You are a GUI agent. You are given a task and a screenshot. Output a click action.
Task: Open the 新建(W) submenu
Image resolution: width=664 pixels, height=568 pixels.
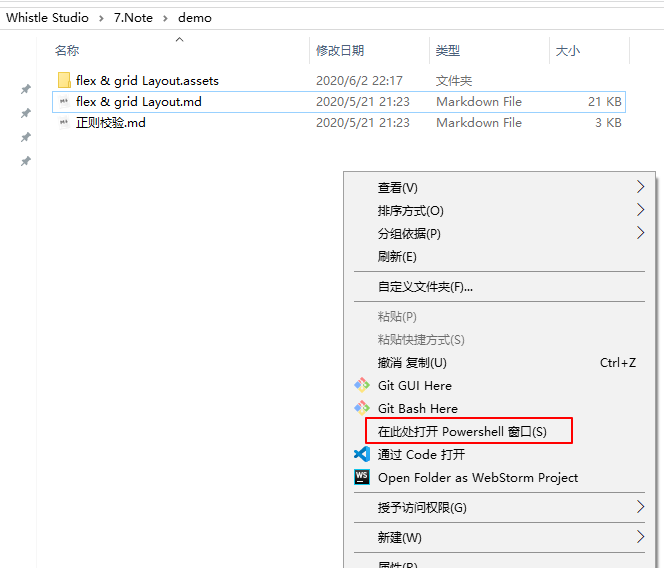[500, 537]
